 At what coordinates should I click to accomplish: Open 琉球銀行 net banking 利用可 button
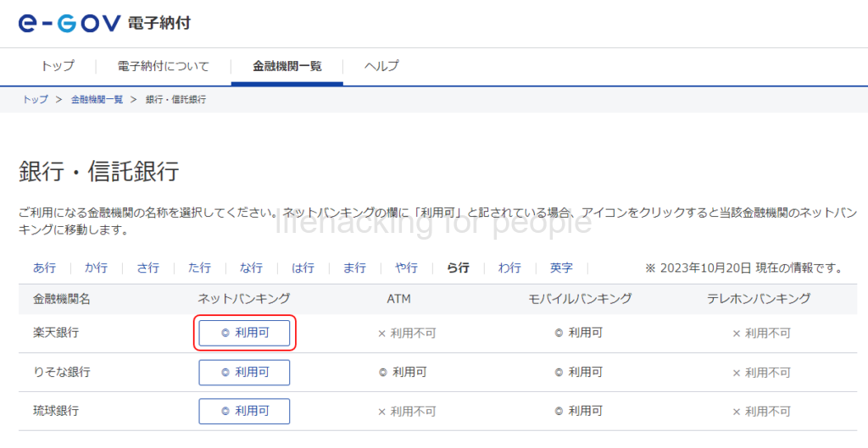point(244,412)
